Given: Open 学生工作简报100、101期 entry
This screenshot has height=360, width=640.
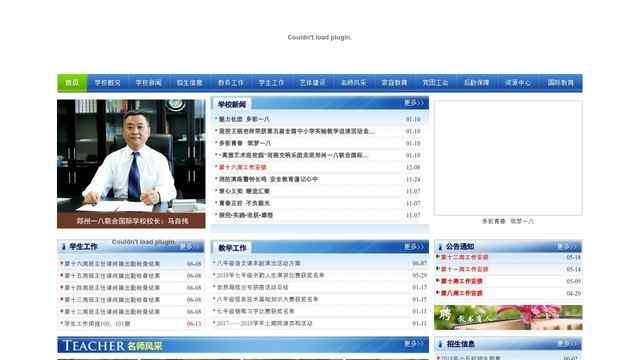Looking at the screenshot, I should tap(98, 324).
